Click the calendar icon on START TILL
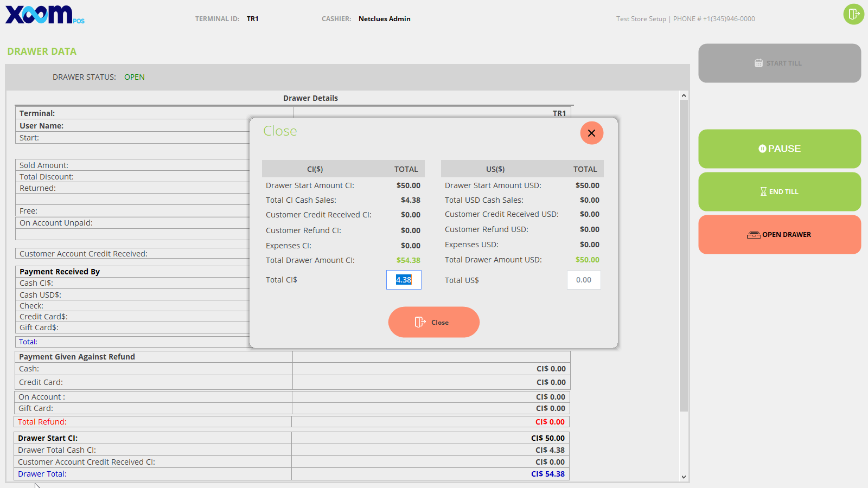868x488 pixels. [x=758, y=63]
